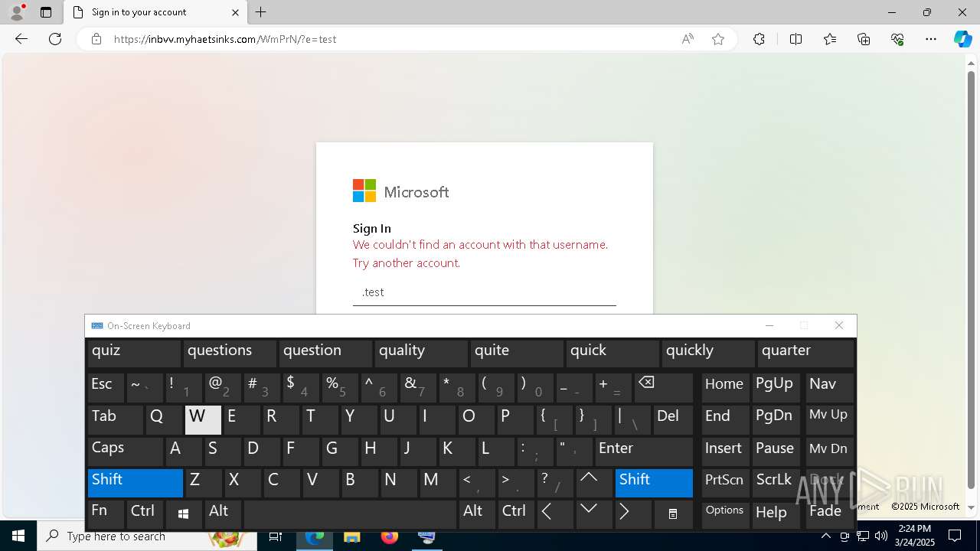
Task: Open a new browser tab
Action: coord(261,12)
